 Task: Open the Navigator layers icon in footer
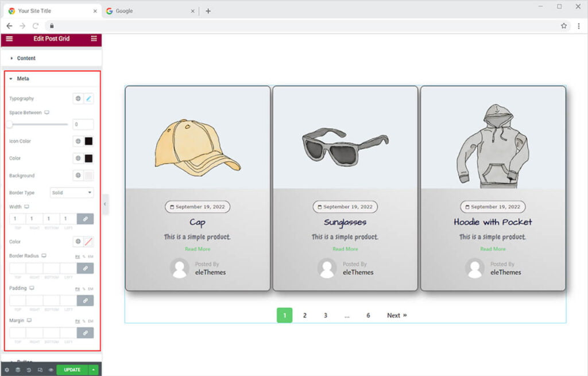click(x=17, y=370)
